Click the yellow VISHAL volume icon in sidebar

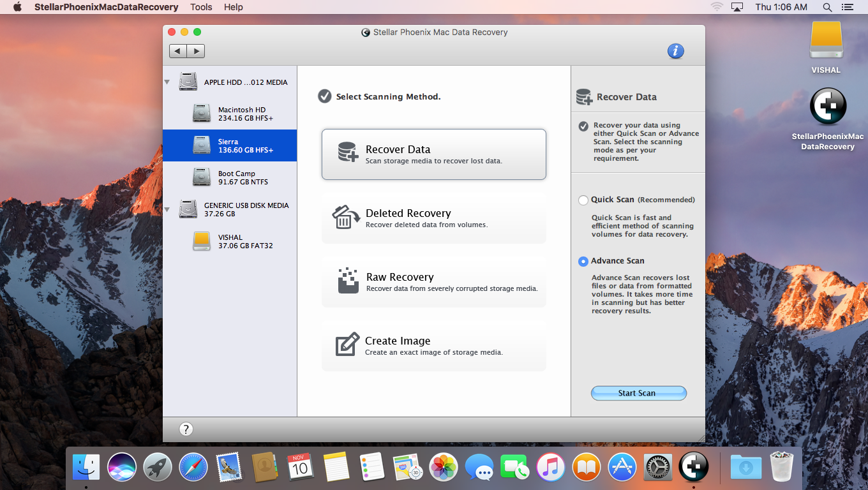click(202, 241)
